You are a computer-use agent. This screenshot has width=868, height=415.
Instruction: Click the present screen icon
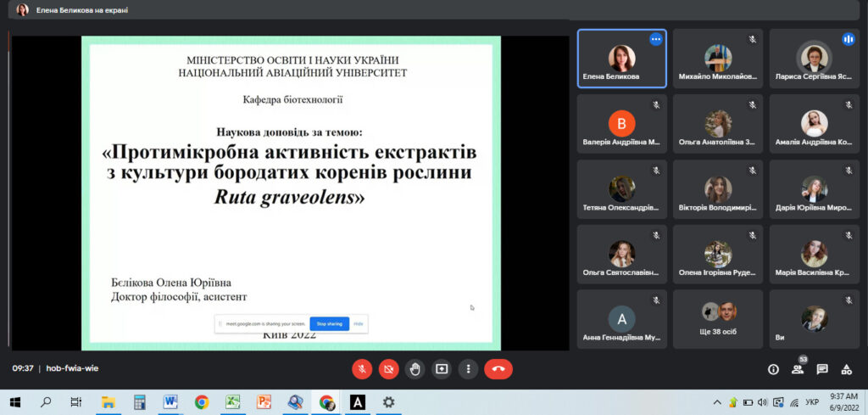click(x=442, y=369)
